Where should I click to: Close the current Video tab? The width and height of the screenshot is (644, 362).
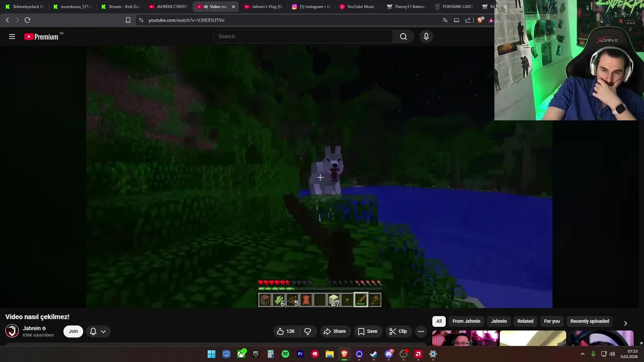click(233, 7)
